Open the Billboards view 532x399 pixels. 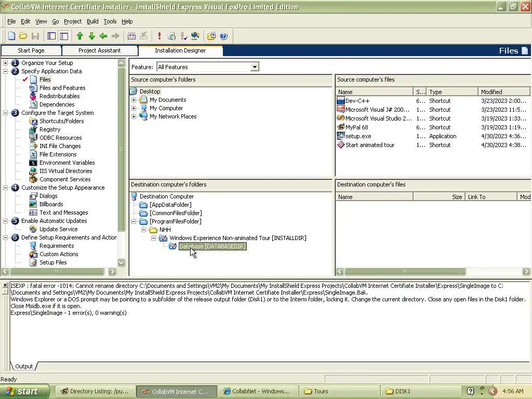(51, 204)
